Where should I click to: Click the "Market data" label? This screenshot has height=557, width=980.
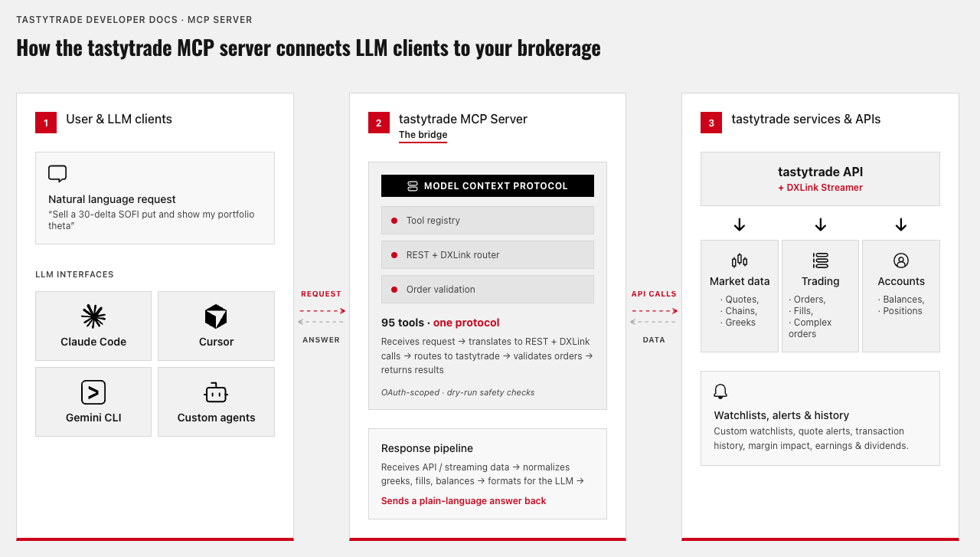pos(740,281)
